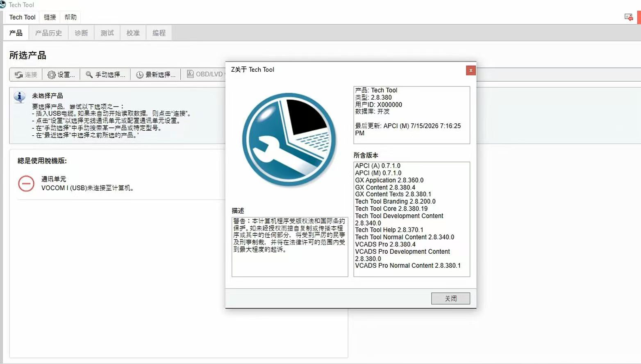641x364 pixels.
Task: Select GX Content 2.8.380.4 entry
Action: pos(385,187)
